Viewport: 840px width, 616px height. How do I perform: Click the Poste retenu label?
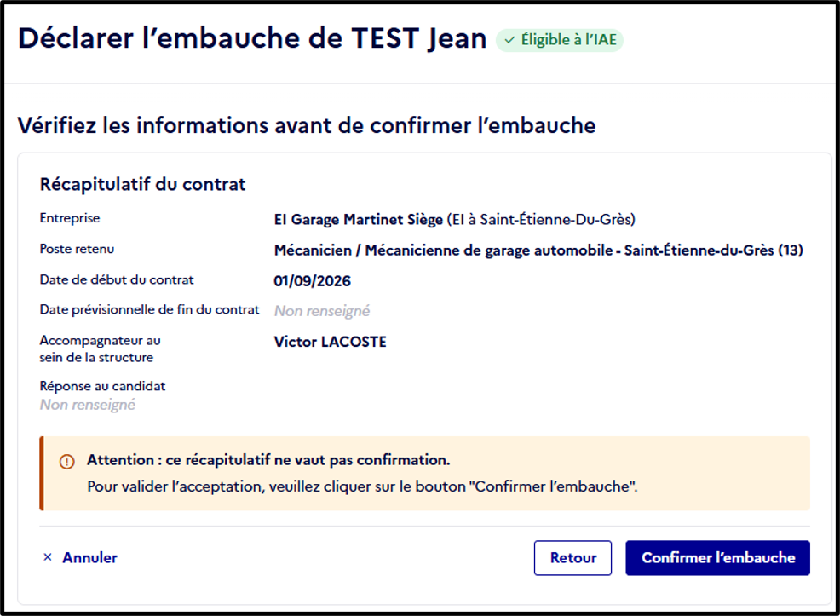(78, 249)
